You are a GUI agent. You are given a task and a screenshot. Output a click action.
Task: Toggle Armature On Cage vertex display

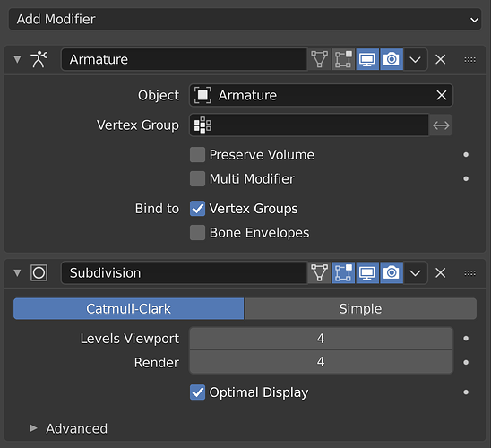[x=319, y=59]
